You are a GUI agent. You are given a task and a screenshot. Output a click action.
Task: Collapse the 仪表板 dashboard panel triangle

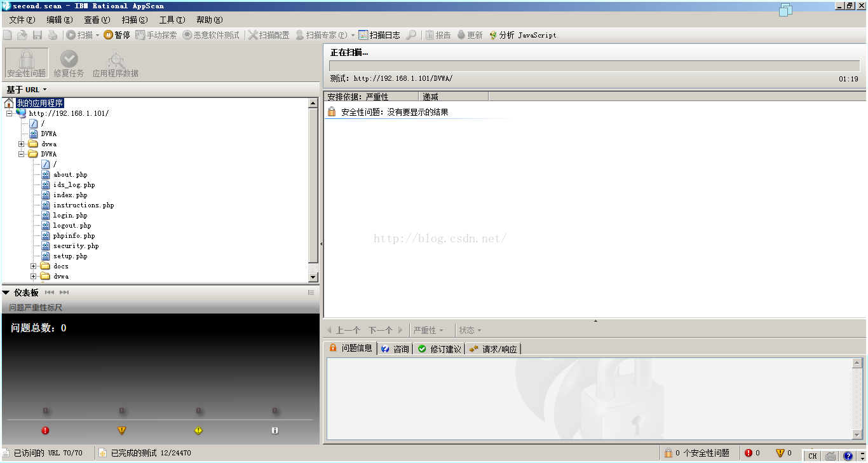tap(6, 293)
